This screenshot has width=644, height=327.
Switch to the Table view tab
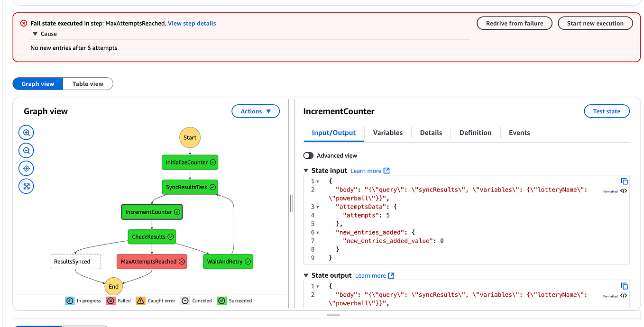88,83
